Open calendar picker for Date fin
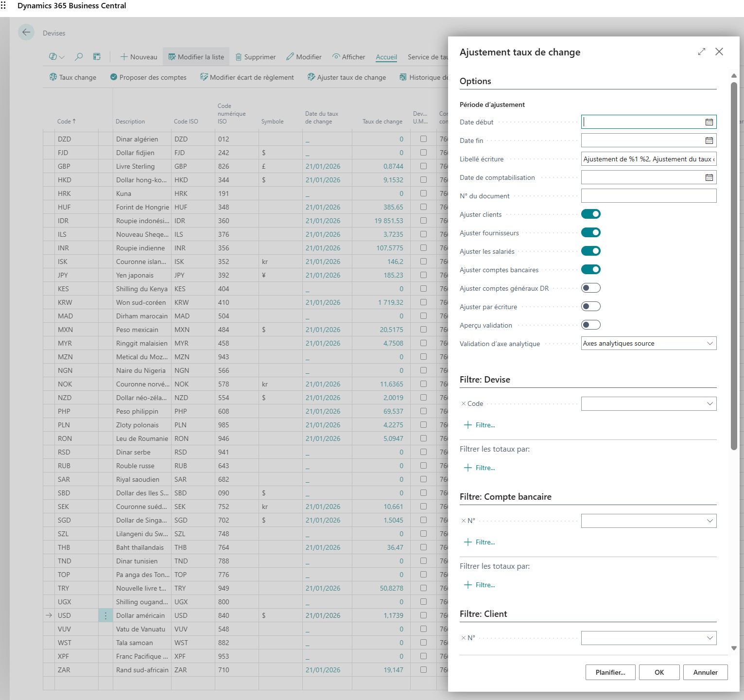 (x=709, y=140)
